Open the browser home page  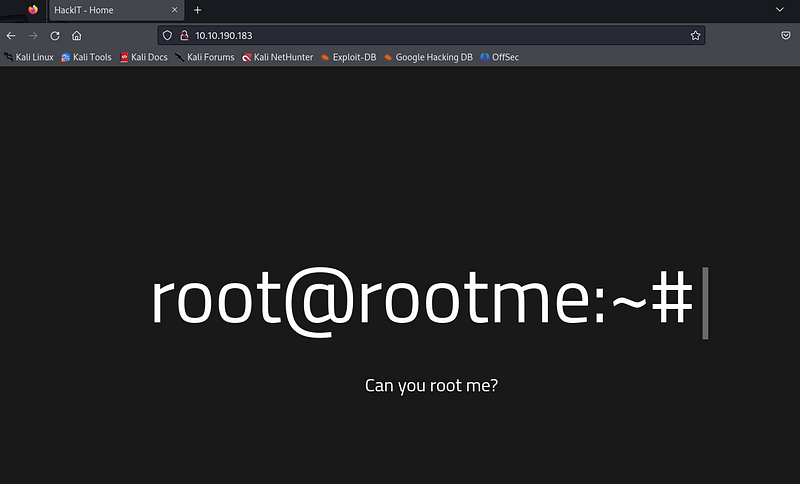point(77,36)
